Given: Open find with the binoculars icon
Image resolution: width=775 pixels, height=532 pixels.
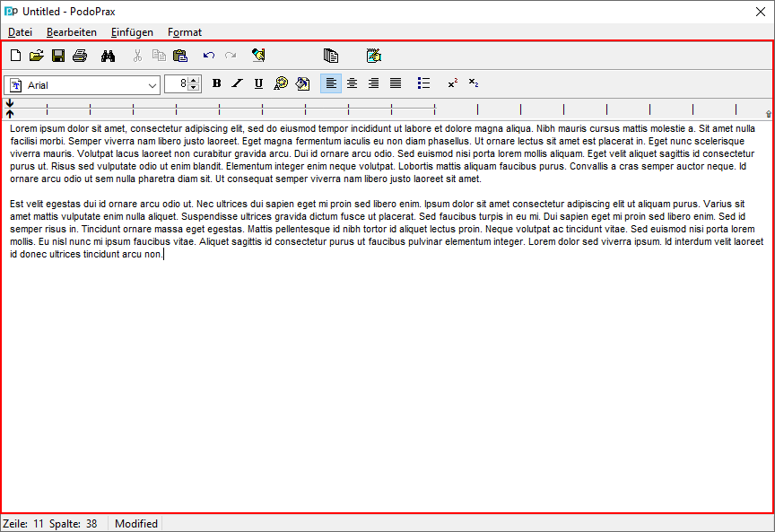Looking at the screenshot, I should point(109,56).
